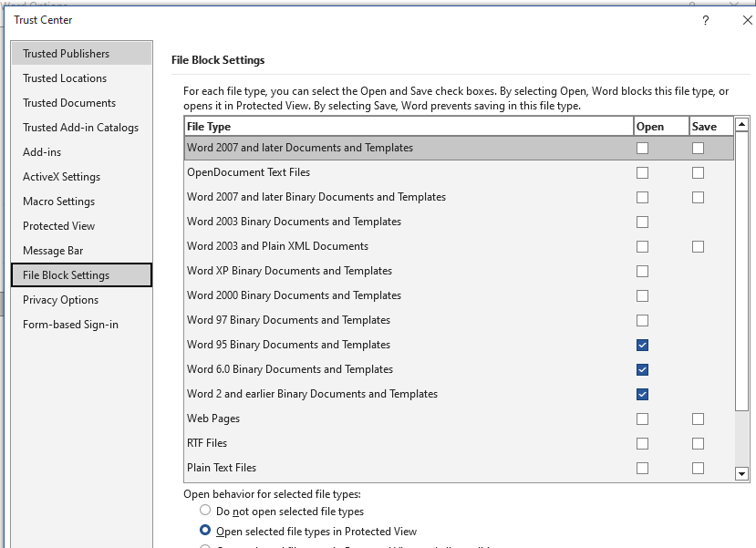Select Word 2007 and later Binary Documents row
This screenshot has width=756, height=548.
click(x=459, y=197)
